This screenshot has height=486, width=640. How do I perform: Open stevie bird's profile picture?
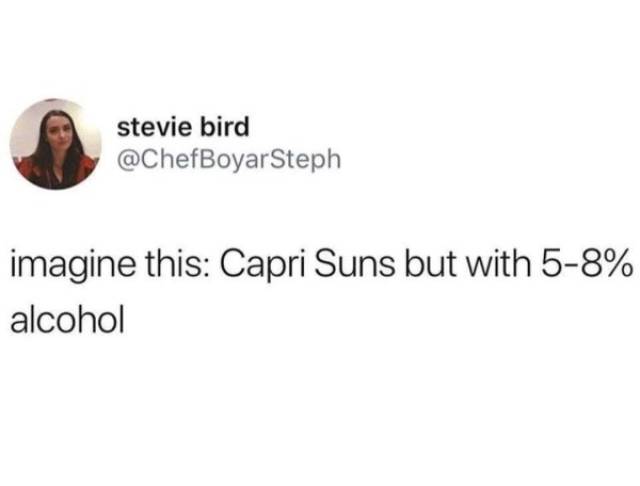point(56,144)
